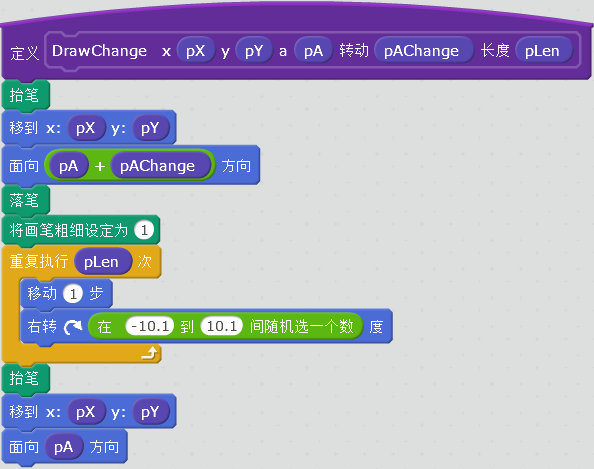This screenshot has width=594, height=469.
Task: Click pA in the final 面向 block
Action: (64, 447)
